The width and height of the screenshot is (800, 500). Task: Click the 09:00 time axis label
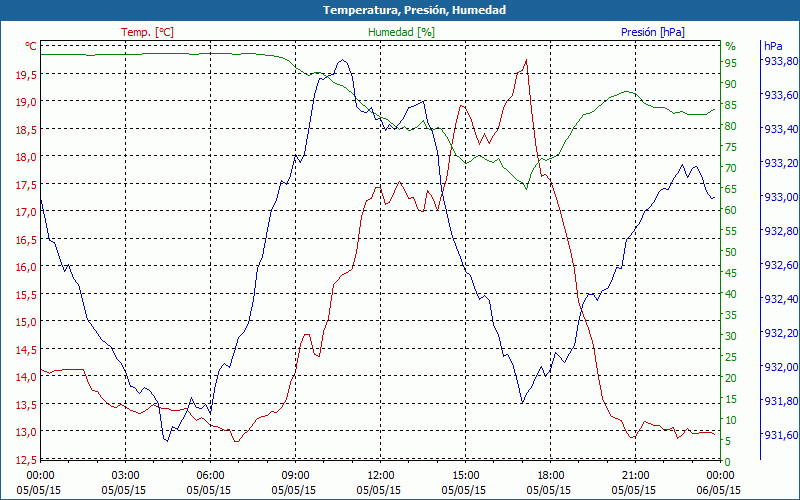[x=296, y=474]
